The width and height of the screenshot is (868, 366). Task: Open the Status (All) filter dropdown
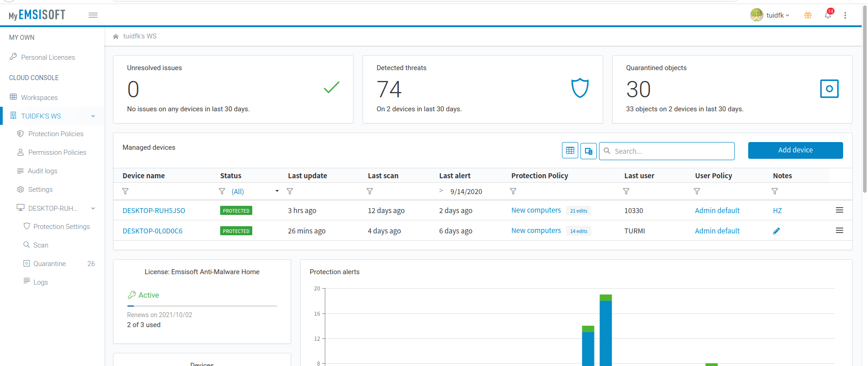pos(277,191)
